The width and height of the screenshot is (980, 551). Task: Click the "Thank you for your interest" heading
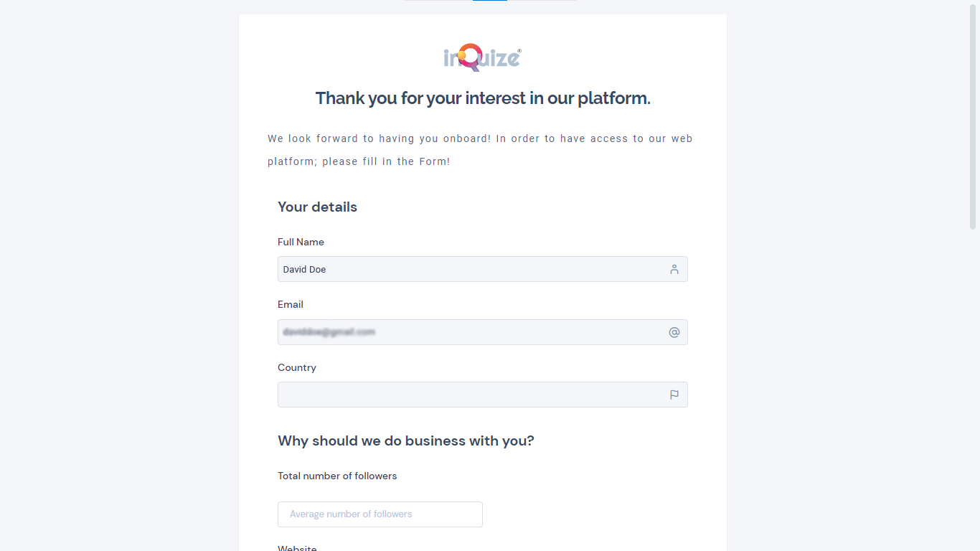[483, 98]
